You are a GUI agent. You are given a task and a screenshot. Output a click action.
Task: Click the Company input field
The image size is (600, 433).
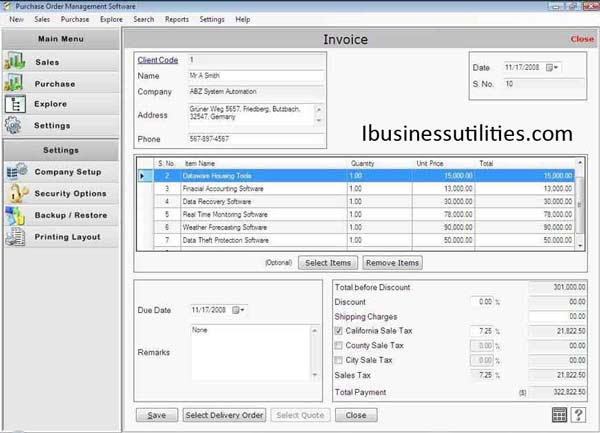[256, 91]
